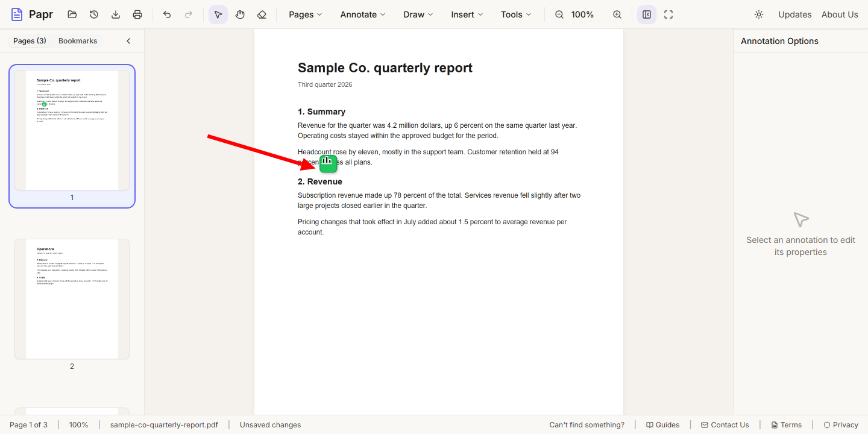The width and height of the screenshot is (868, 434).
Task: Click the Papr logo icon
Action: click(17, 14)
